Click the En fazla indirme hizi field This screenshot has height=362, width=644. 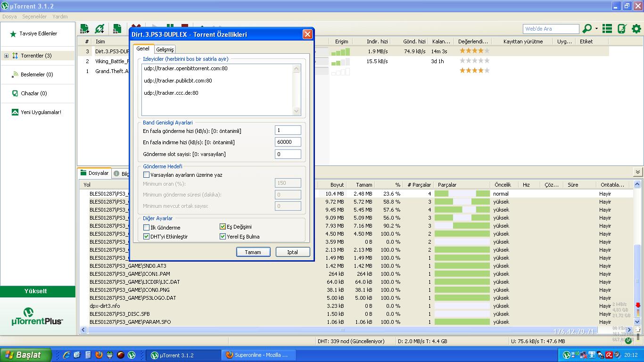(288, 142)
